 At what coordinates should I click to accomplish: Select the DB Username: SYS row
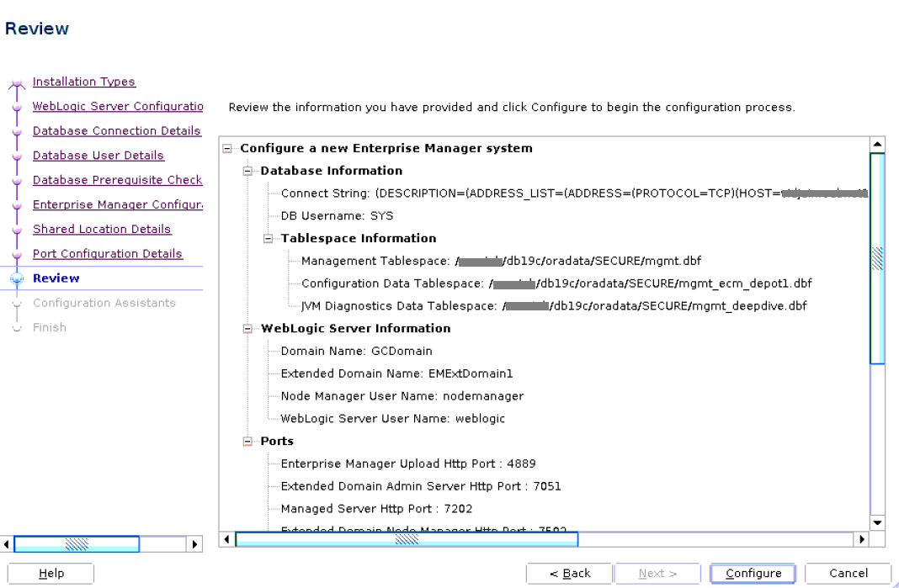337,216
